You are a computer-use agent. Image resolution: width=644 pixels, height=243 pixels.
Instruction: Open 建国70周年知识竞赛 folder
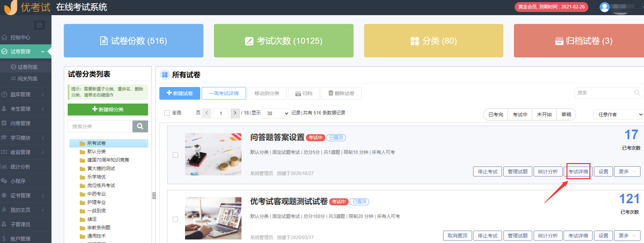click(x=104, y=160)
